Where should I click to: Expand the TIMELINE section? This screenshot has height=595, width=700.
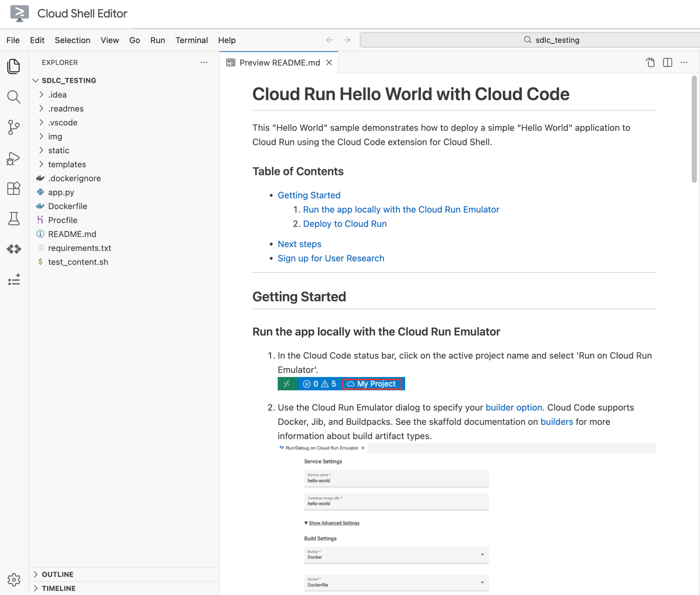(x=124, y=589)
